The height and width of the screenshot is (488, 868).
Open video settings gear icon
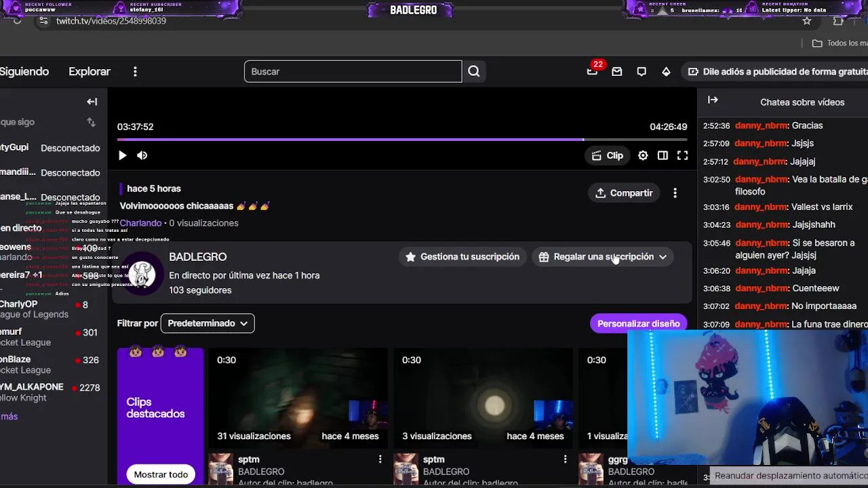(643, 155)
